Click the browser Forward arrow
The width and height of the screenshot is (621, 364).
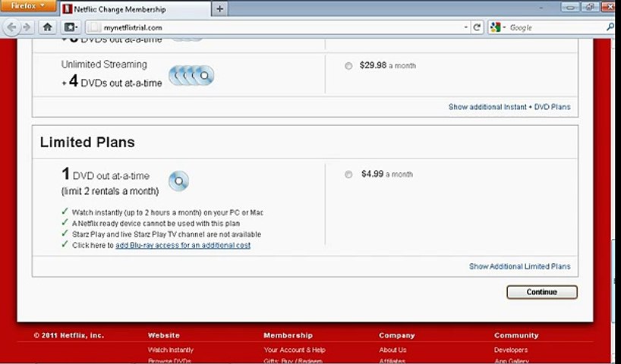click(27, 27)
